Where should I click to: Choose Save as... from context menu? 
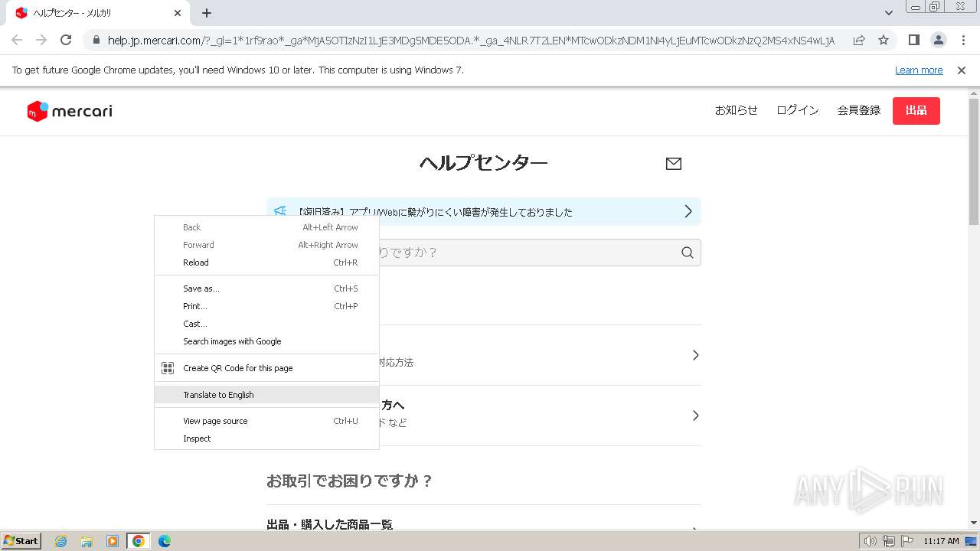(x=266, y=289)
